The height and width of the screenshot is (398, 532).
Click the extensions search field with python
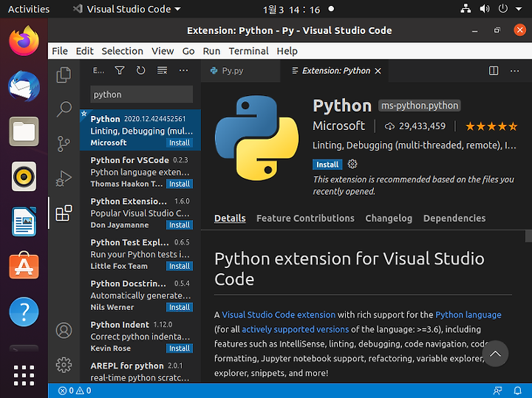[x=141, y=95]
